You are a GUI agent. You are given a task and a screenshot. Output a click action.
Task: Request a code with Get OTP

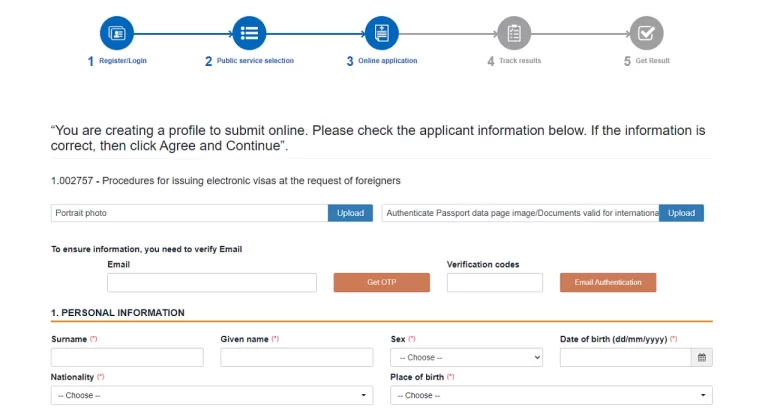point(382,283)
